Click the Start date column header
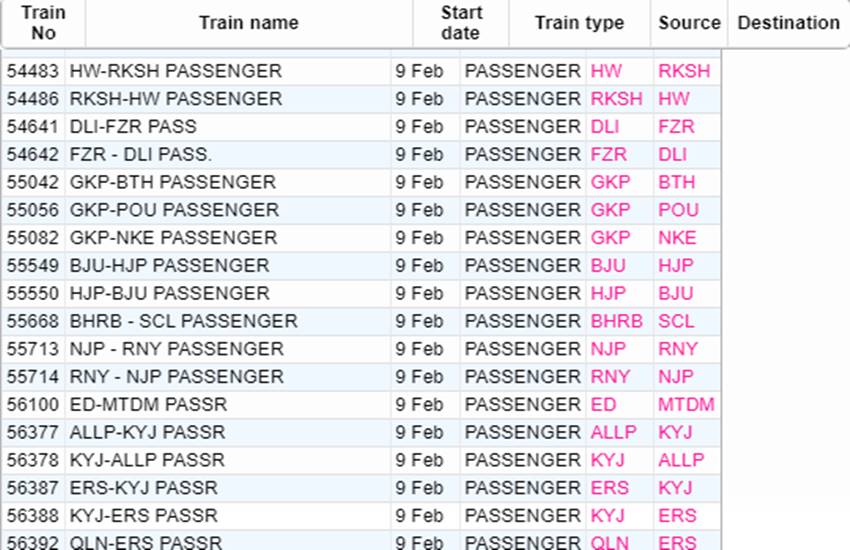Viewport: 850px width, 550px height. (x=461, y=23)
